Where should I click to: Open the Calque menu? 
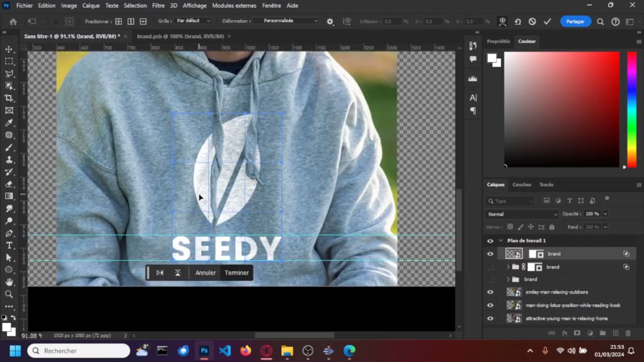91,6
